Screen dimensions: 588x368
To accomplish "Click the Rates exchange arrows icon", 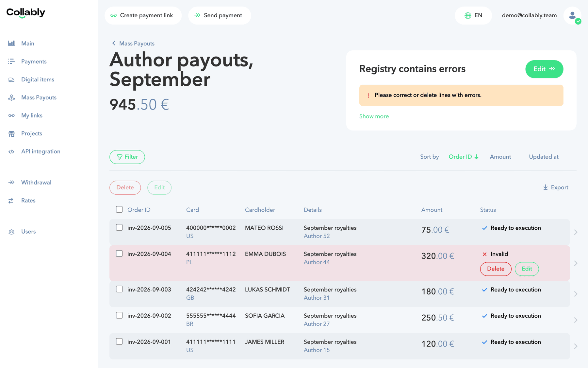I will (x=11, y=201).
